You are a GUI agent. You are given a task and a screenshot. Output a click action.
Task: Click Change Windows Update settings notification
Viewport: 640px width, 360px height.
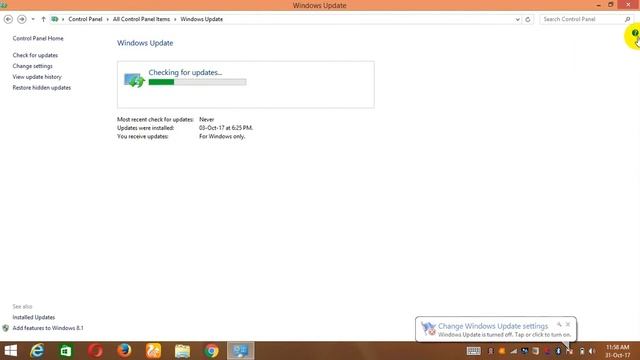point(493,326)
